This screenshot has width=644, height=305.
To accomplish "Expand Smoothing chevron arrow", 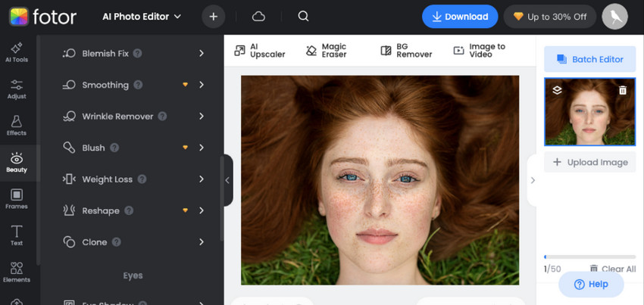I will (202, 85).
